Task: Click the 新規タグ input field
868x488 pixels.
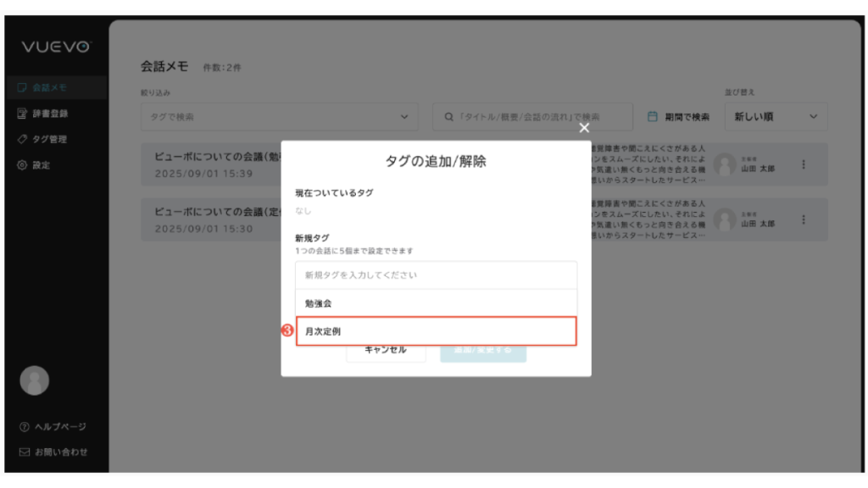Action: pyautogui.click(x=436, y=275)
